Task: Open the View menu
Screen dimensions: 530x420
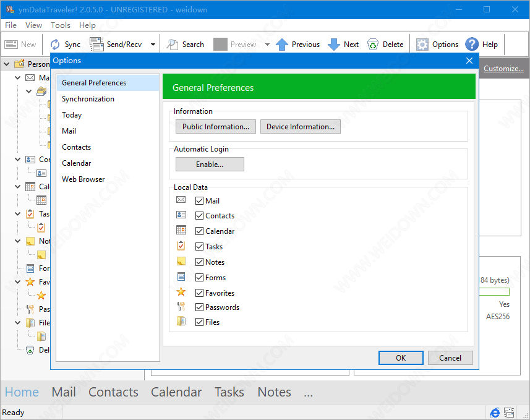Action: (x=33, y=25)
